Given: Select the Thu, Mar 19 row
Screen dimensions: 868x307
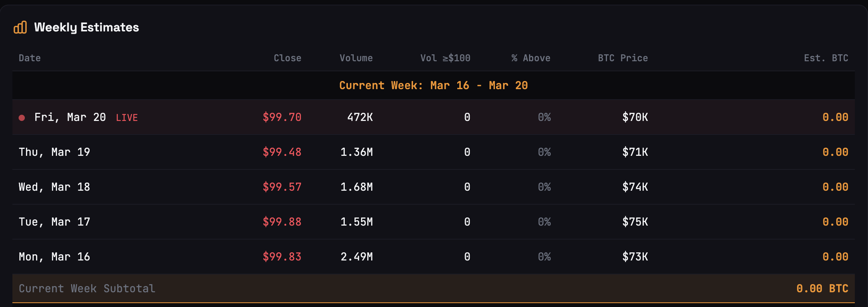Looking at the screenshot, I should pos(54,152).
